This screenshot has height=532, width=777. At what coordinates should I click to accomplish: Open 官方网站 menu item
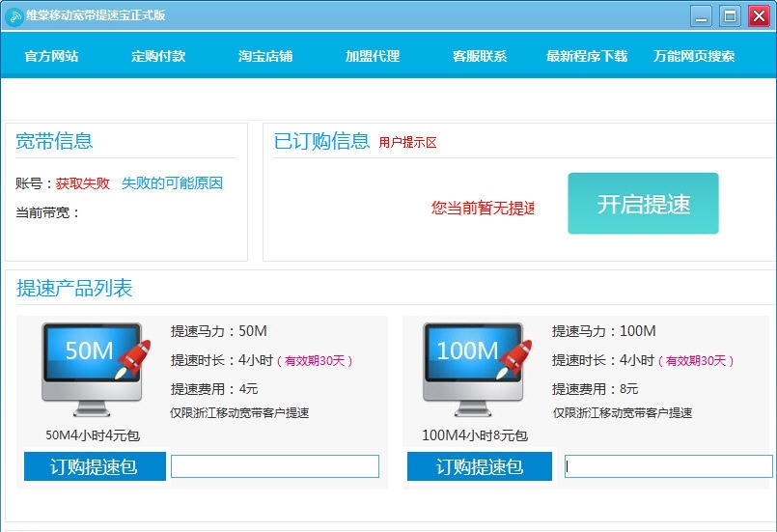click(x=51, y=56)
